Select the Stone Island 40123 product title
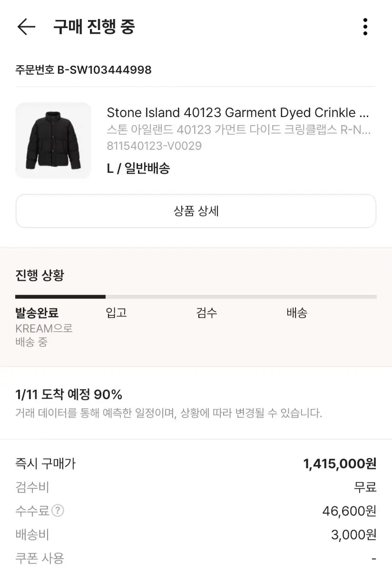392x571 pixels. pyautogui.click(x=238, y=113)
